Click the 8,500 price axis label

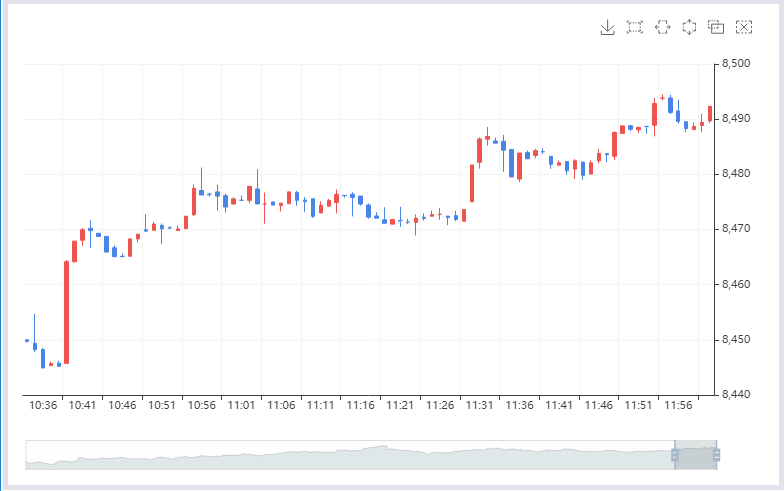click(x=736, y=64)
